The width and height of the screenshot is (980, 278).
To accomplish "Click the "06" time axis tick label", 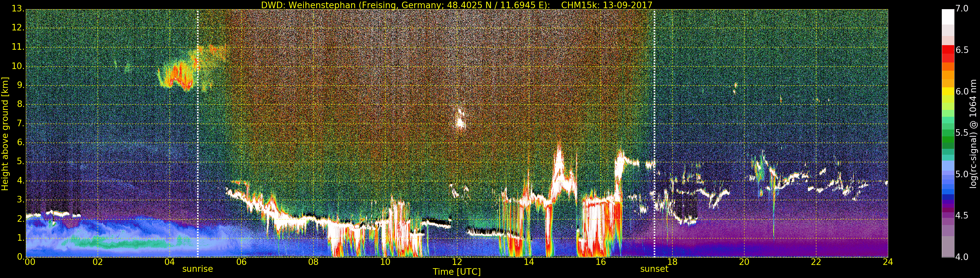I will [242, 262].
